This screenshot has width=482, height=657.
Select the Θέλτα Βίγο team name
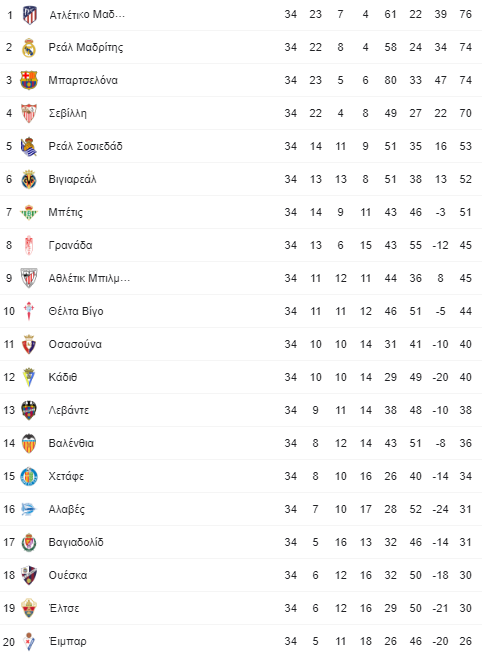(x=76, y=311)
